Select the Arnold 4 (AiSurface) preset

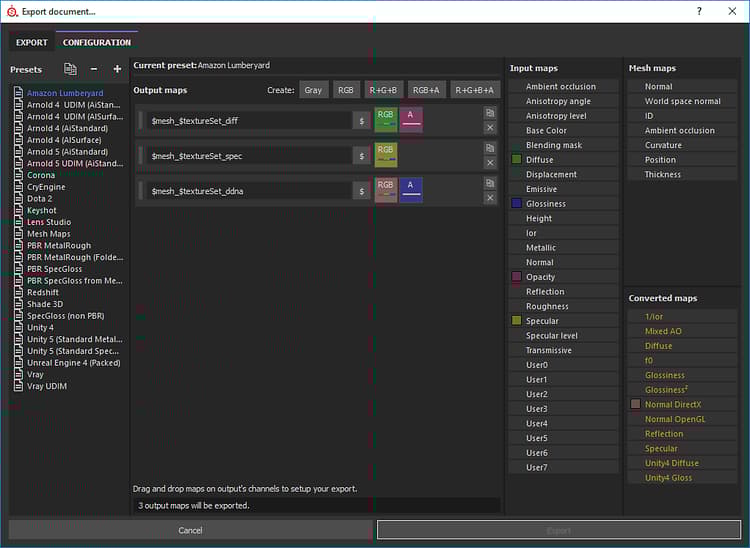(x=64, y=140)
